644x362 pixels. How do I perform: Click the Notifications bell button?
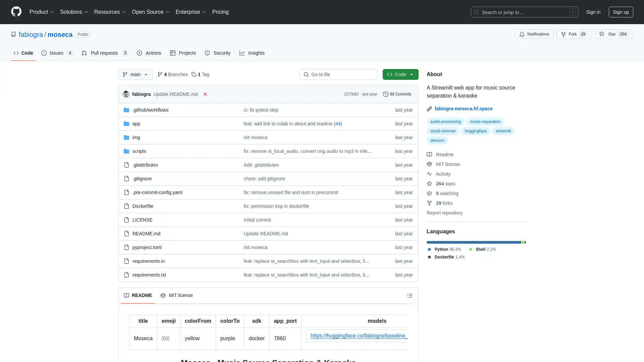pos(534,34)
